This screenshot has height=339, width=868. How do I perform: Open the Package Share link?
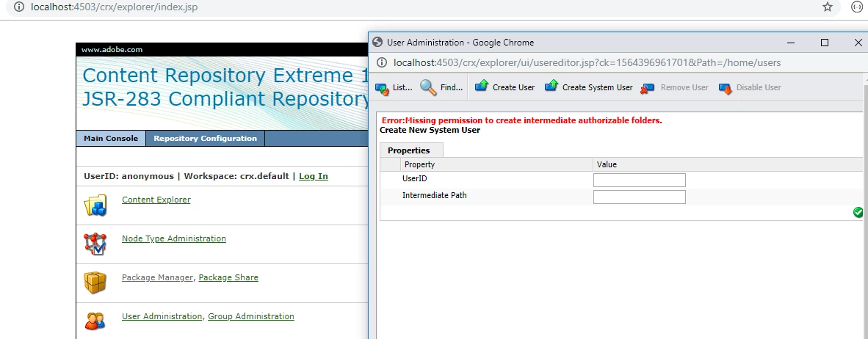point(228,277)
